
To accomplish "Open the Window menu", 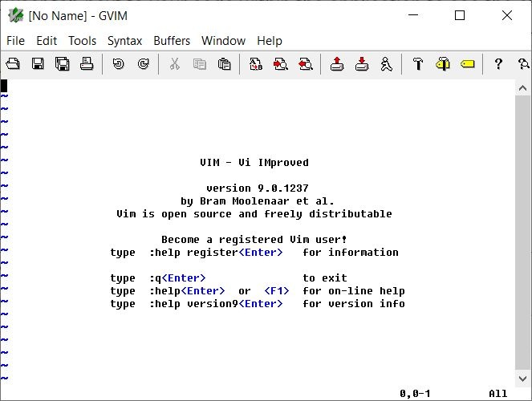I will click(224, 41).
